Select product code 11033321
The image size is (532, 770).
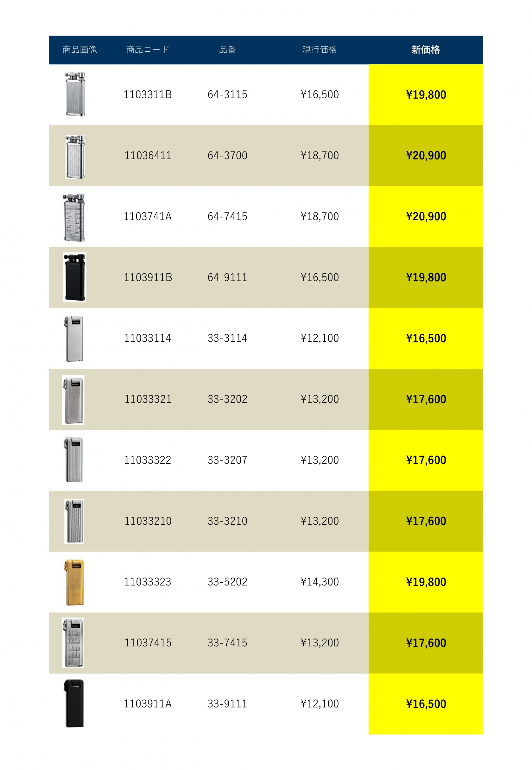point(148,399)
